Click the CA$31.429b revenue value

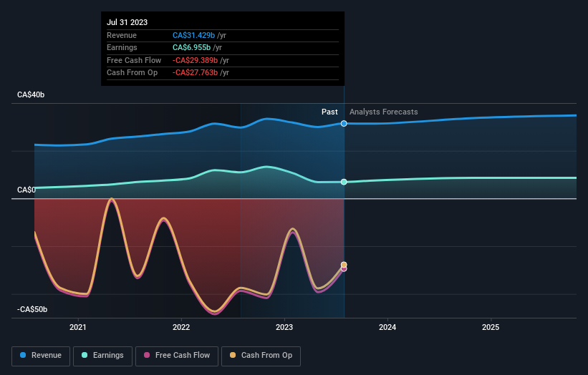pyautogui.click(x=194, y=35)
